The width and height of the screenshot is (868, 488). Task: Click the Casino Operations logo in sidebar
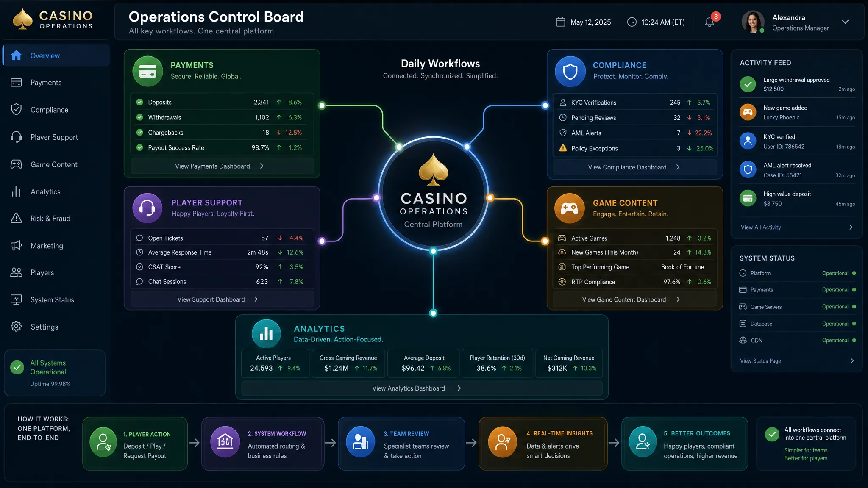point(53,19)
